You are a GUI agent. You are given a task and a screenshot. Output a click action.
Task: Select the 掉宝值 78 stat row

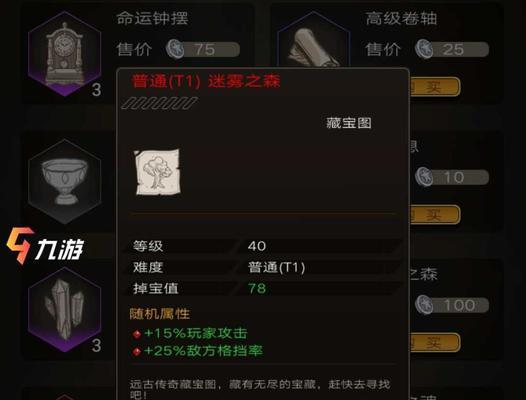[x=263, y=288]
